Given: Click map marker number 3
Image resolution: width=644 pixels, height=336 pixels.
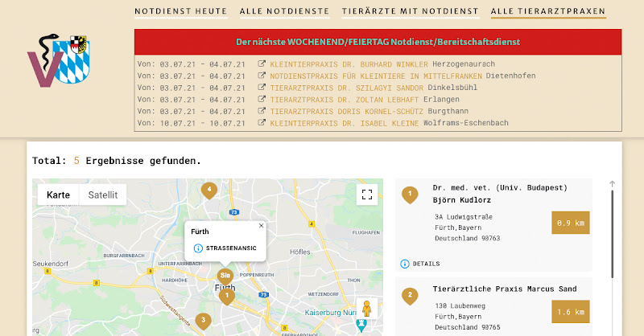Looking at the screenshot, I should pyautogui.click(x=203, y=321).
